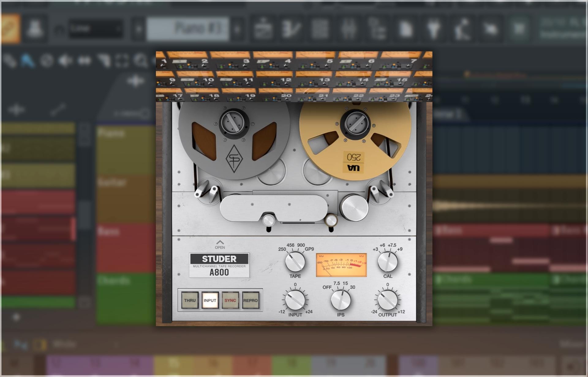The height and width of the screenshot is (377, 588).
Task: Click the 30 IPS speed label
Action: (352, 287)
